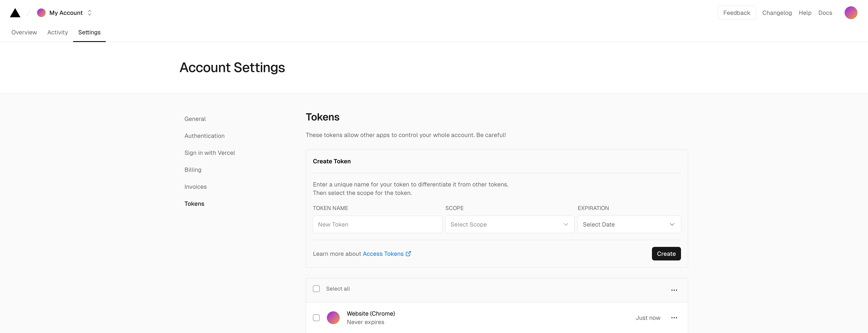Open the ellipsis menu on Select all row
Viewport: 868px width, 333px height.
coord(674,290)
